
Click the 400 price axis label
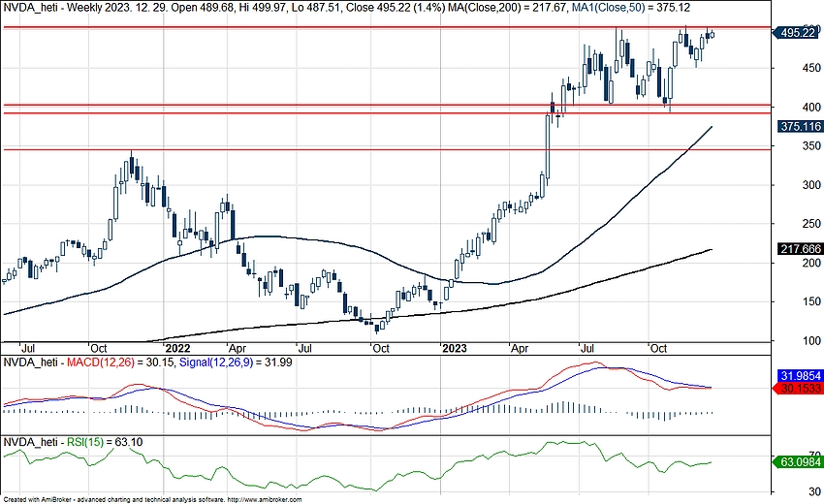[x=811, y=107]
